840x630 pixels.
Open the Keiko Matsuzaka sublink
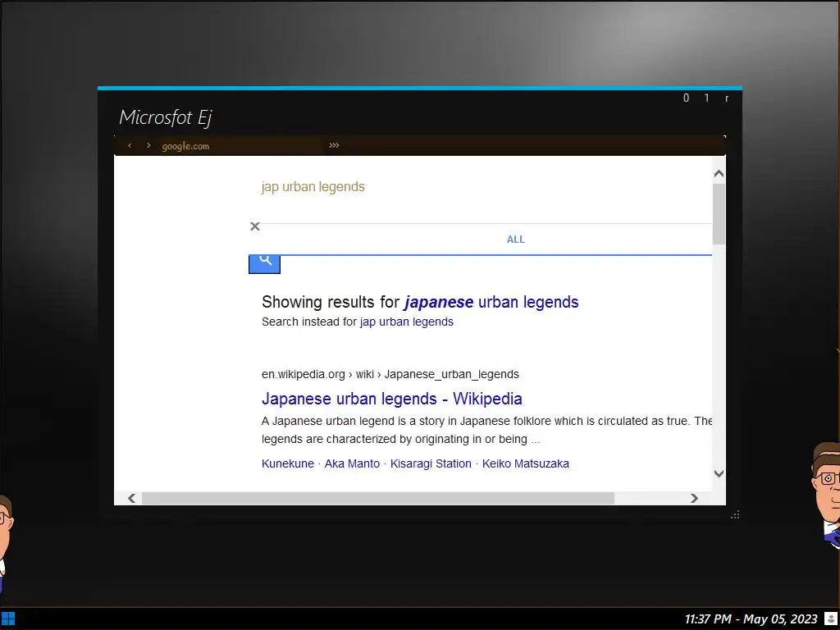point(526,464)
